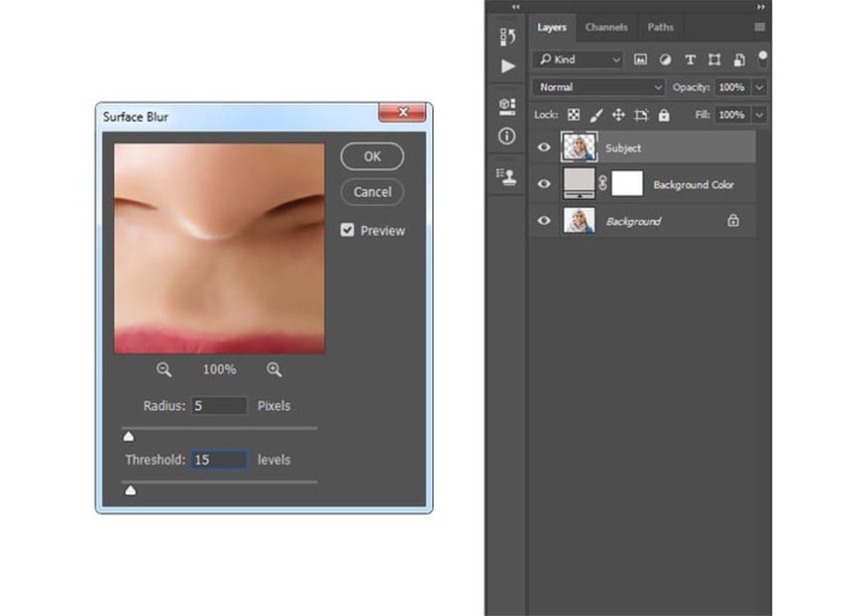Switch to the Paths tab
Image resolution: width=867 pixels, height=616 pixels.
pos(660,27)
